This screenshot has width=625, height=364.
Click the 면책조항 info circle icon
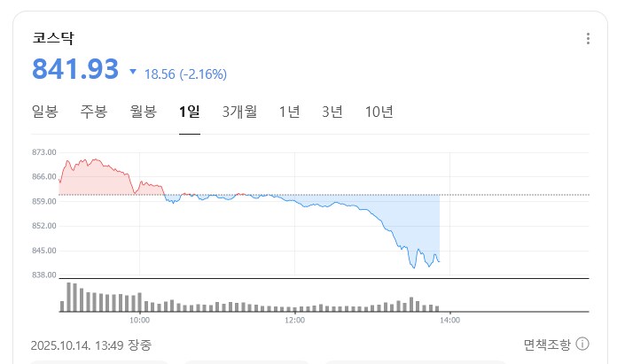[x=583, y=345]
